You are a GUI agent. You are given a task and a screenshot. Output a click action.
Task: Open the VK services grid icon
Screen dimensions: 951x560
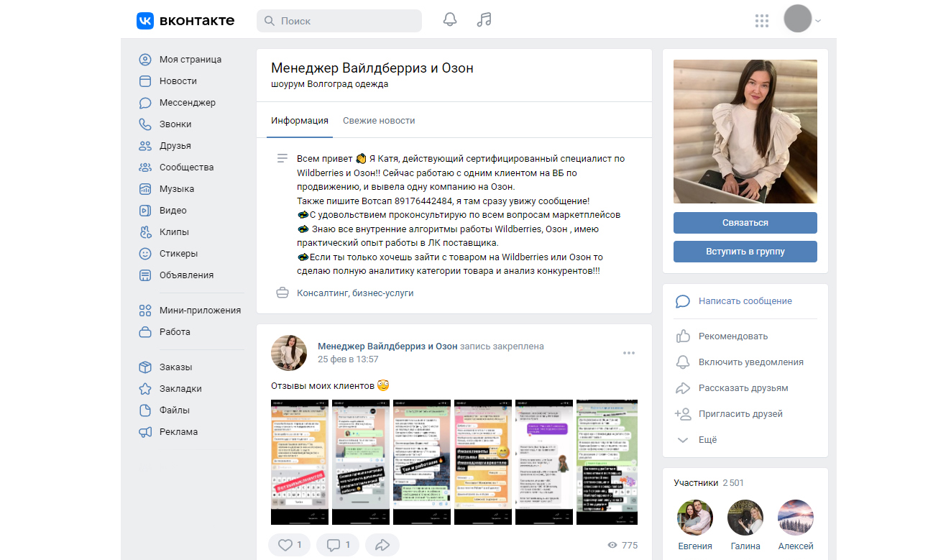point(762,21)
